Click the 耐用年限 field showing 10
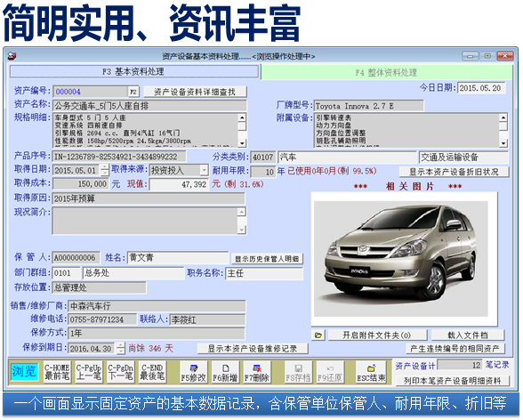Screen dimensions: 523x420 click(263, 172)
